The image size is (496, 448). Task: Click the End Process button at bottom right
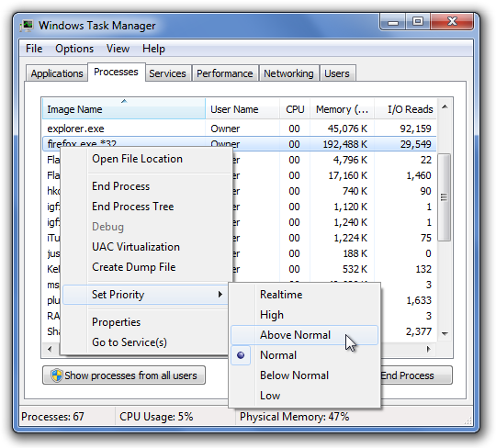click(416, 375)
